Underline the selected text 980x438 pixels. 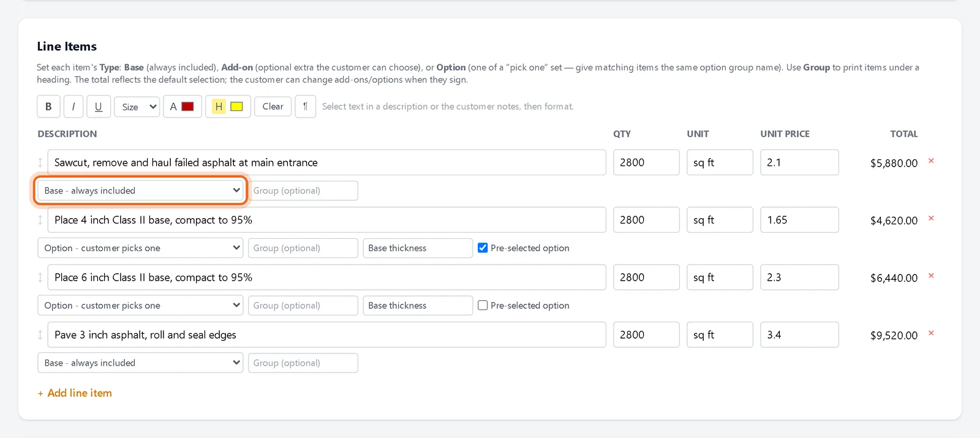tap(98, 107)
